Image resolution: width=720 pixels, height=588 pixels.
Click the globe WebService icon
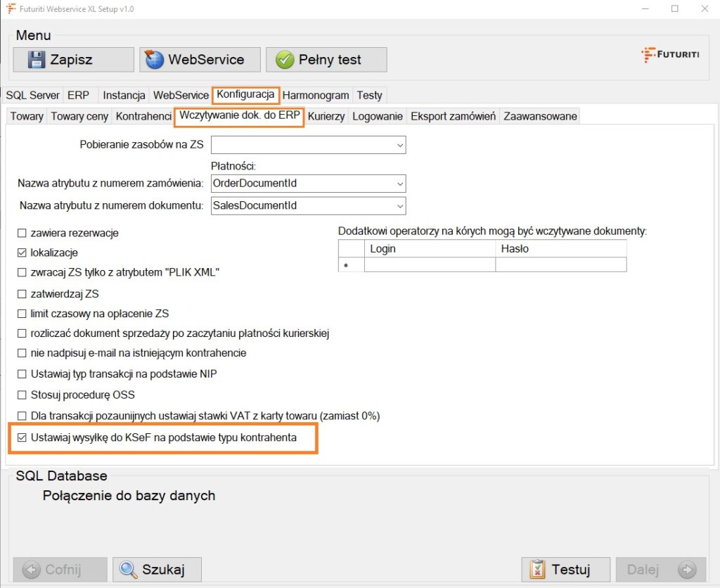click(x=155, y=60)
